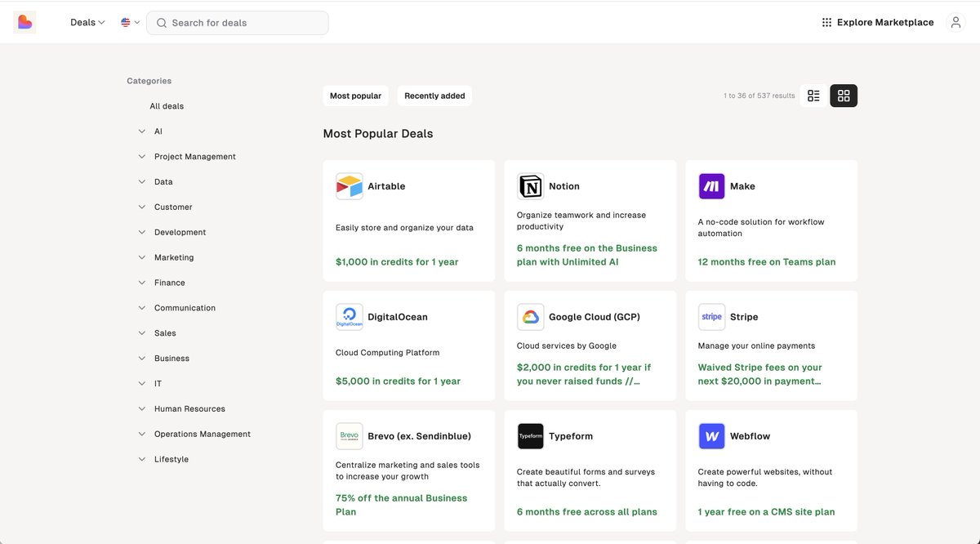Open the US flag country selector
The width and height of the screenshot is (980, 544).
click(x=130, y=23)
